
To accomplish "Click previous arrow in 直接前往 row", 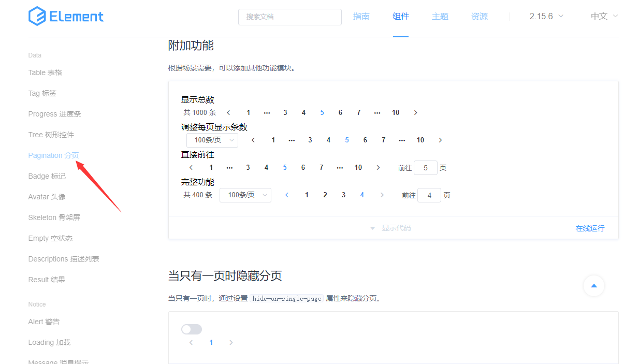I will [x=191, y=167].
